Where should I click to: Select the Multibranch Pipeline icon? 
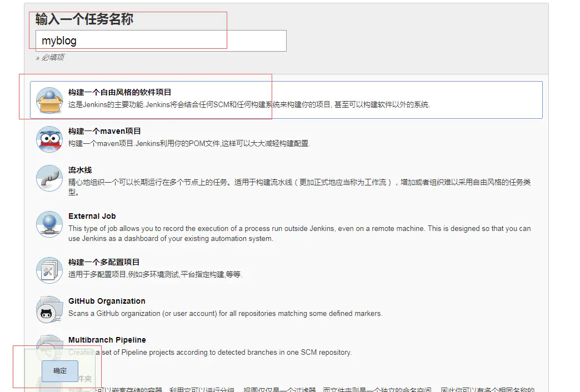click(x=49, y=347)
